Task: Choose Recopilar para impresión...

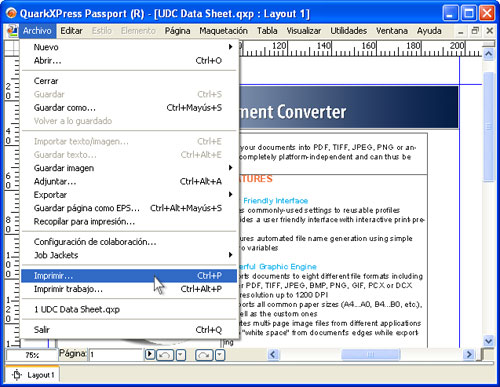Action: (x=129, y=221)
